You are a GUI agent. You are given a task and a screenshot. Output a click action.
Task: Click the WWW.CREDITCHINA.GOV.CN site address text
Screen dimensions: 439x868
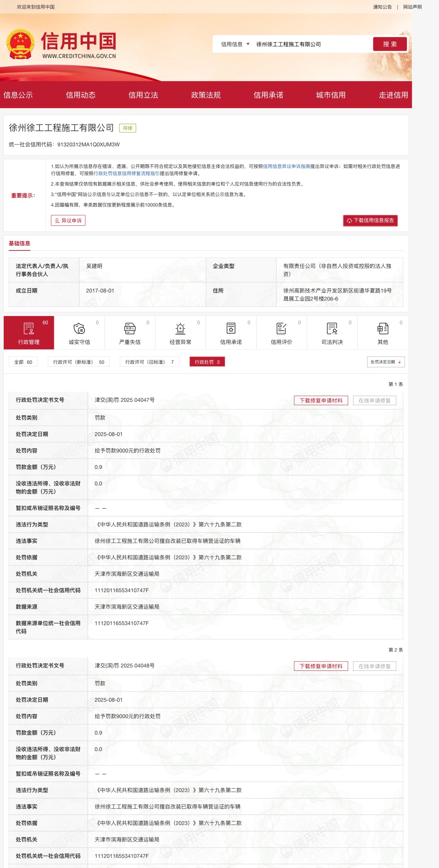79,56
